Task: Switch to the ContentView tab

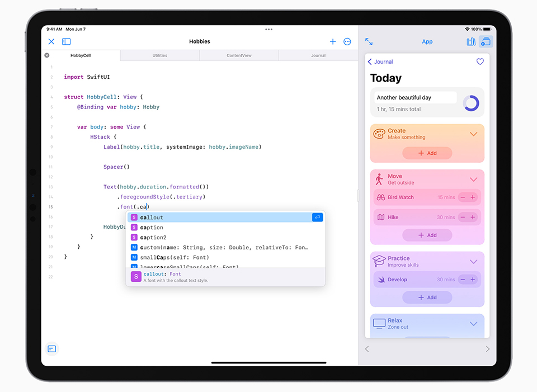Action: tap(239, 55)
